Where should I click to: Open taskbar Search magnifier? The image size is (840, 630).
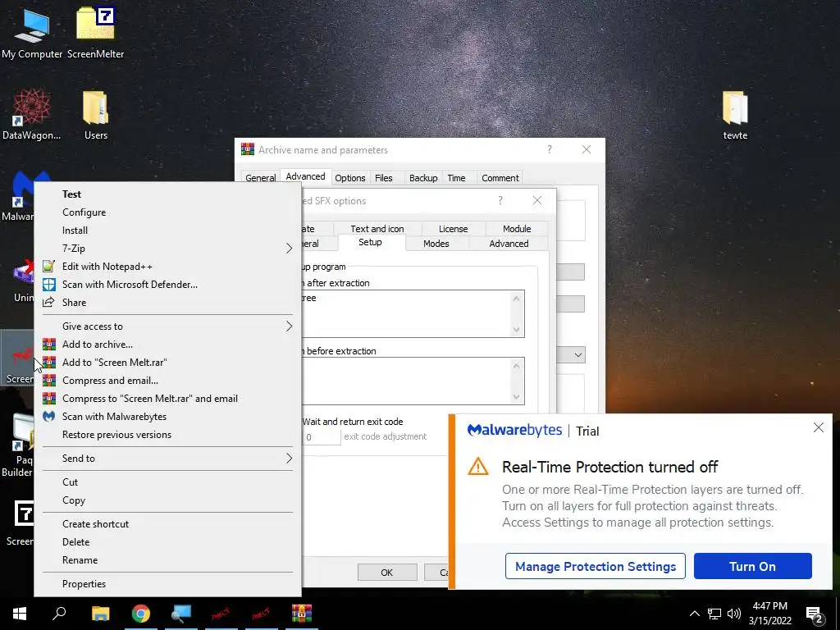point(59,614)
